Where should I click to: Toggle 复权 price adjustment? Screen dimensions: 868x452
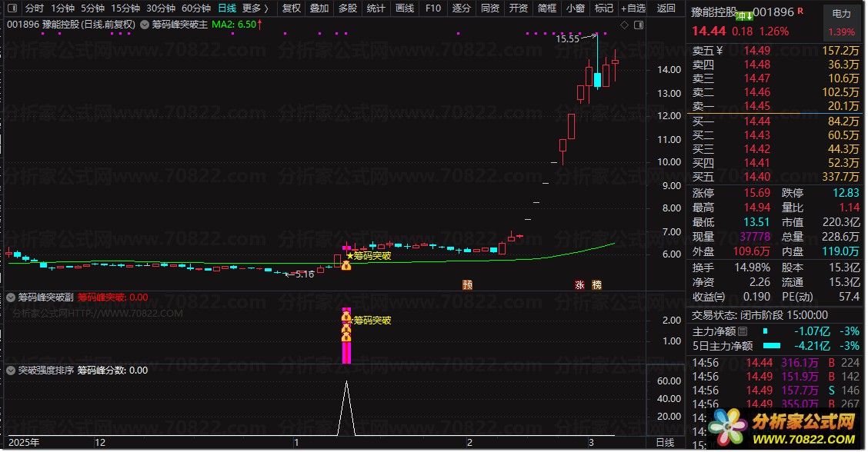point(291,8)
